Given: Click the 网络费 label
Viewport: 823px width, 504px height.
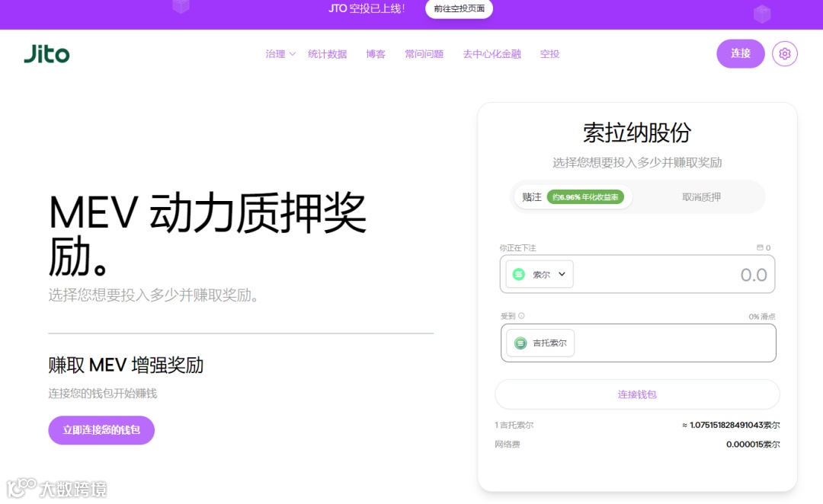Looking at the screenshot, I should (x=507, y=444).
